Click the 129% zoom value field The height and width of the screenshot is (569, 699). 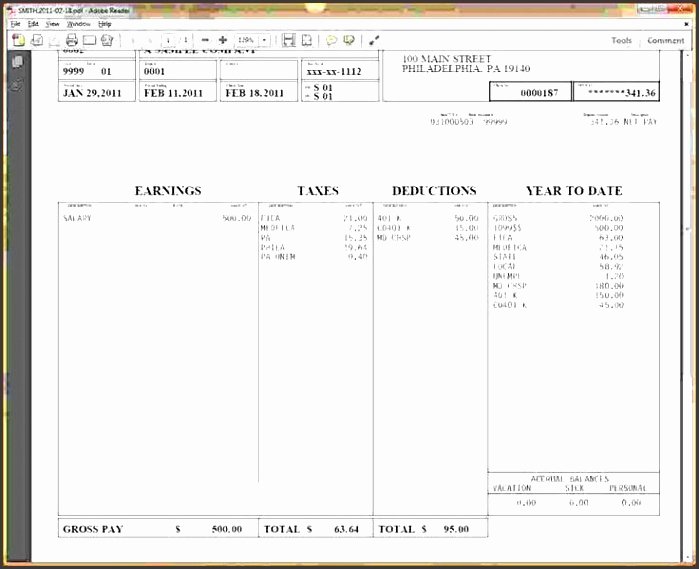point(247,40)
